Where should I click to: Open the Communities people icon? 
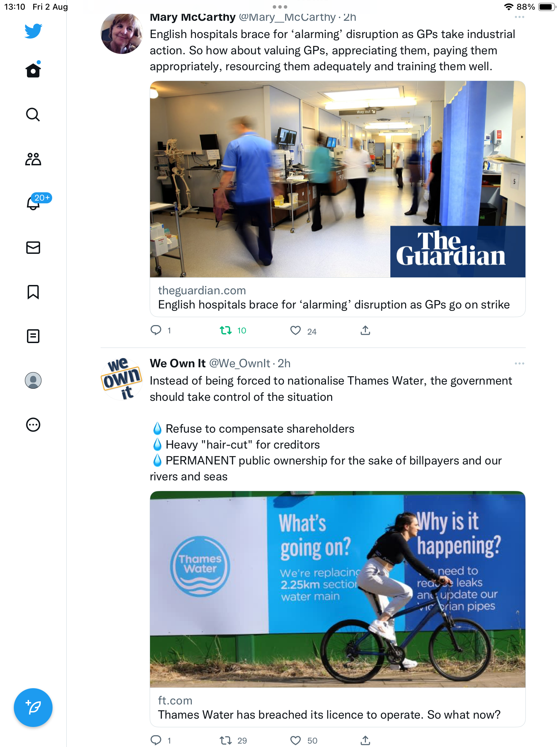tap(33, 159)
